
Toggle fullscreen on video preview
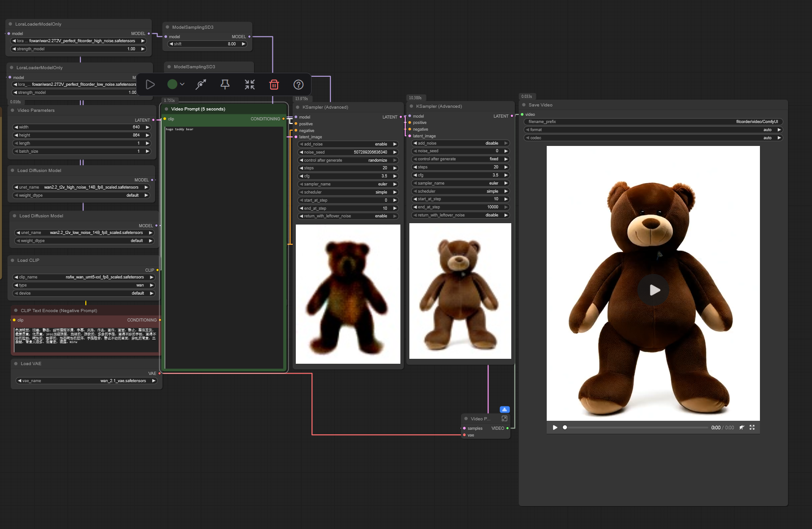pyautogui.click(x=752, y=428)
